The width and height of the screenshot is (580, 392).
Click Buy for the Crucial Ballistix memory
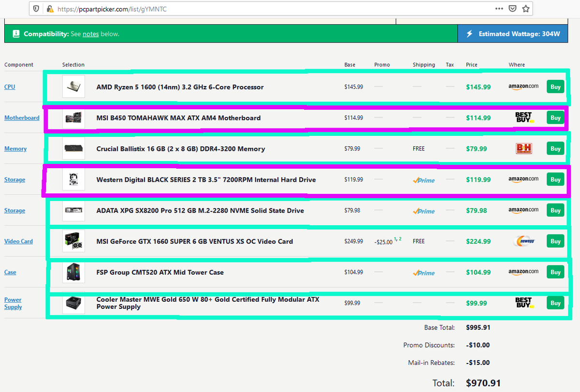555,149
